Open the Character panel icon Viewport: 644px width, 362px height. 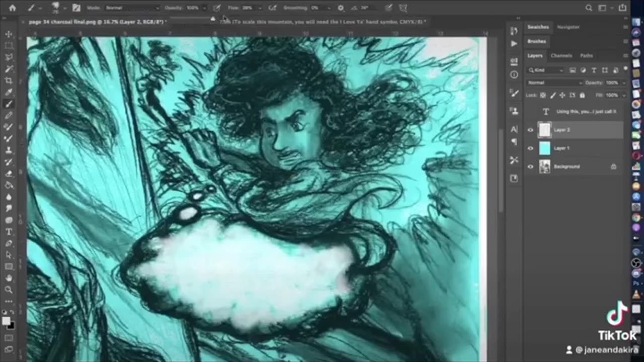point(514,129)
